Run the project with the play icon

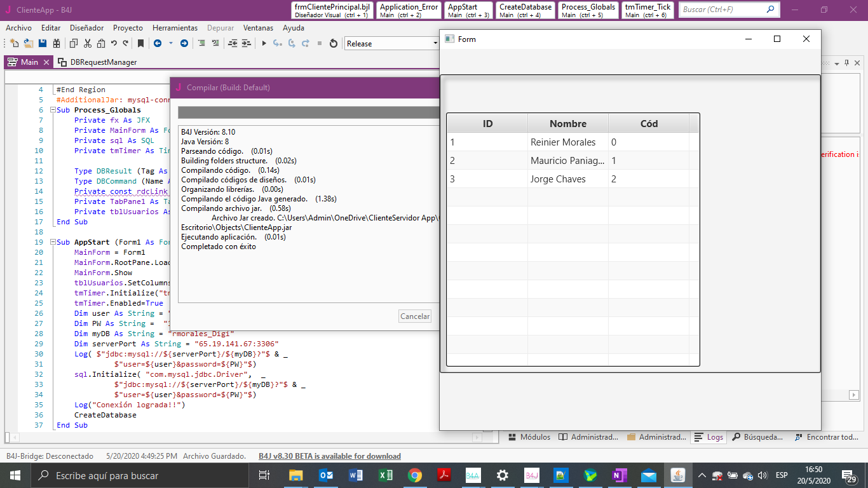[264, 43]
